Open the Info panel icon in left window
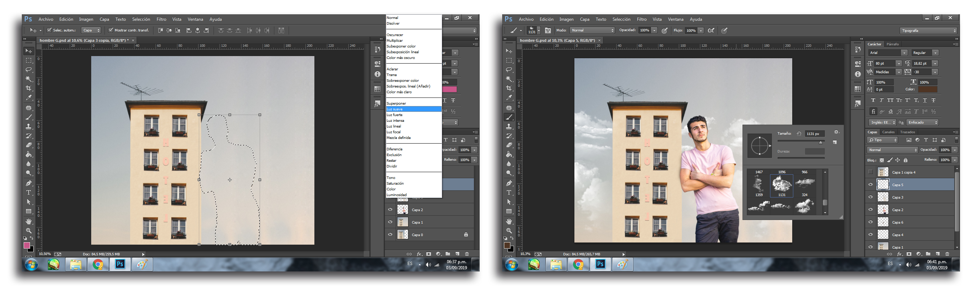Image resolution: width=980 pixels, height=290 pixels. click(377, 74)
